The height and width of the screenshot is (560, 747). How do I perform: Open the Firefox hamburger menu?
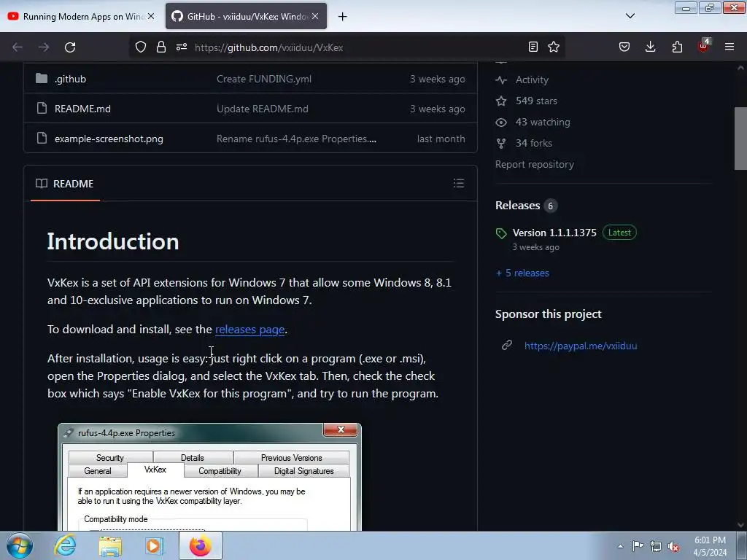pyautogui.click(x=729, y=47)
